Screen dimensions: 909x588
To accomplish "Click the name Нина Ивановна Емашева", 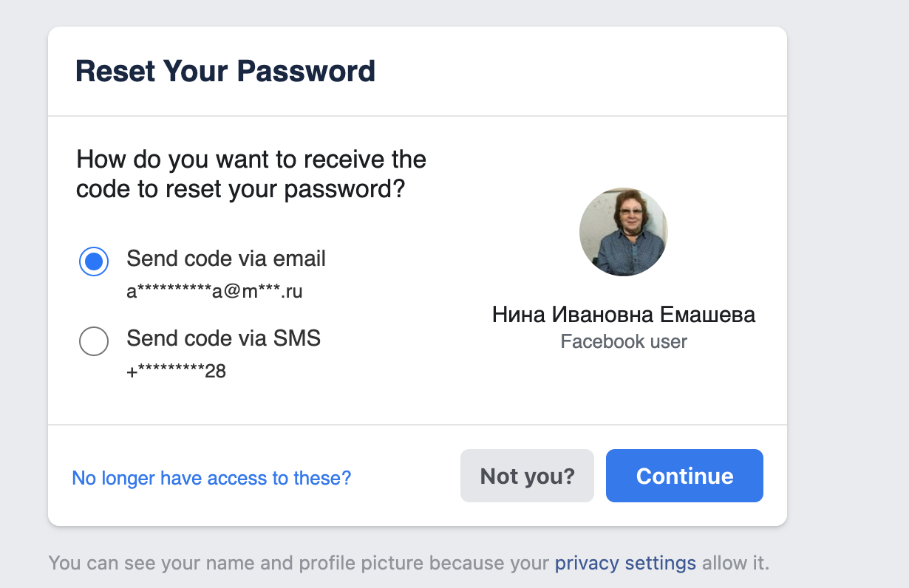I will click(623, 315).
